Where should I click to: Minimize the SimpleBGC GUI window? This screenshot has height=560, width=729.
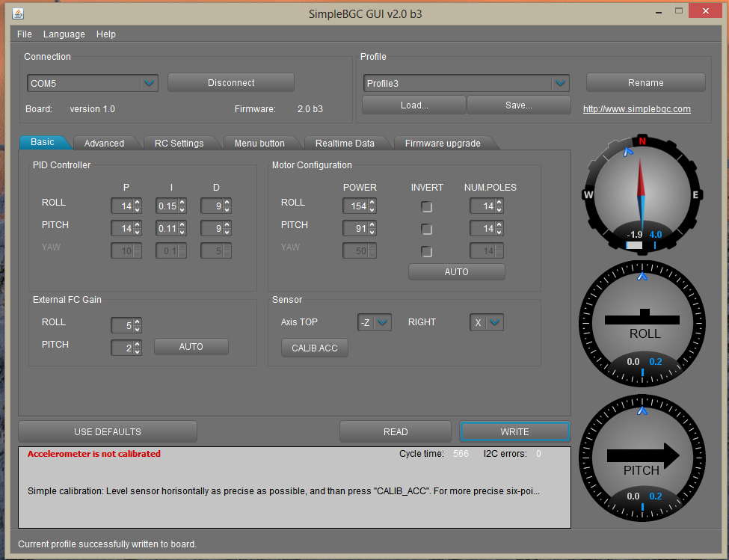click(x=658, y=13)
